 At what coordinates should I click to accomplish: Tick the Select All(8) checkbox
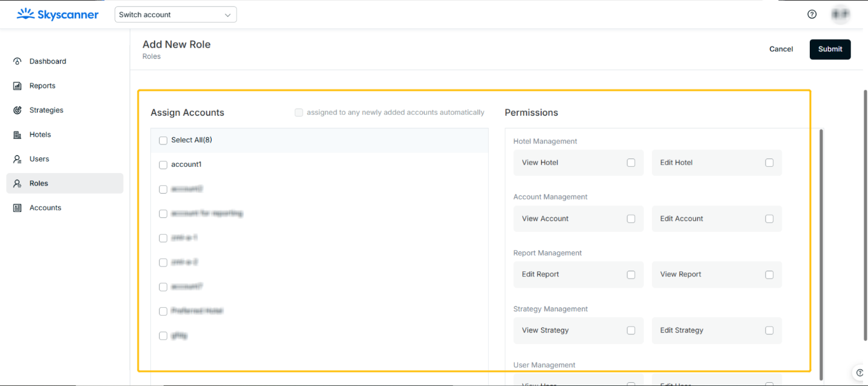[163, 141]
